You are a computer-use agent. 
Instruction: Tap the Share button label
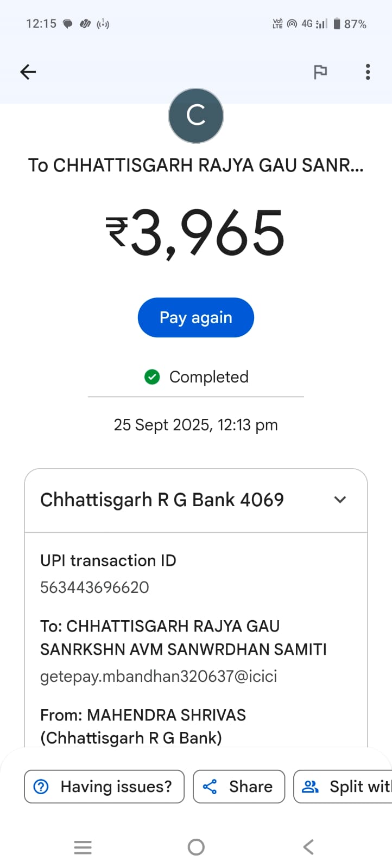[250, 787]
